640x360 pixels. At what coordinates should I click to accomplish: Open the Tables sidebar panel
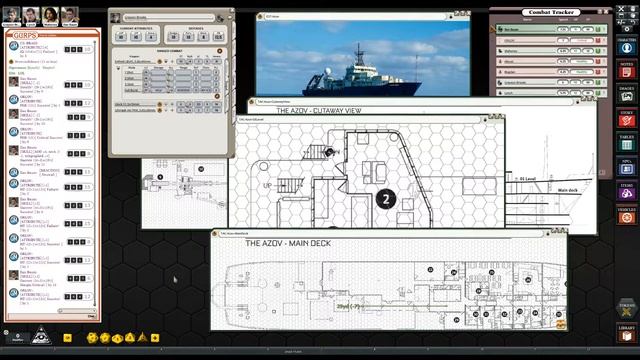(627, 142)
